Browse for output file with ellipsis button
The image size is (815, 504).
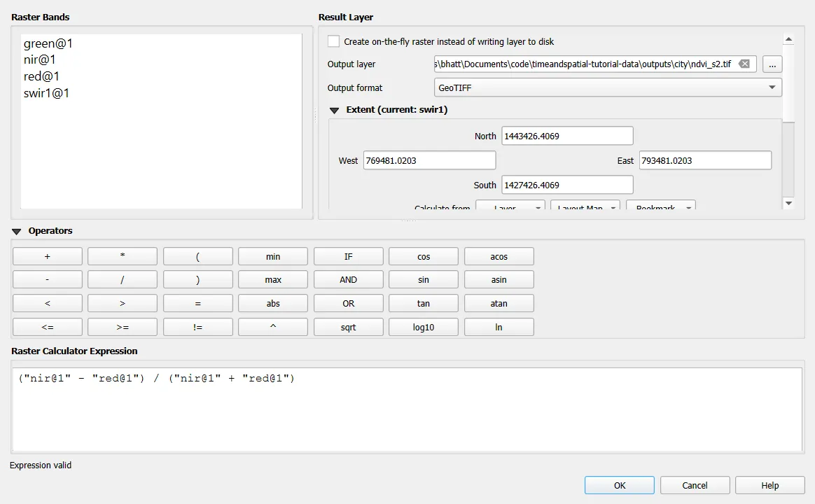tap(772, 64)
